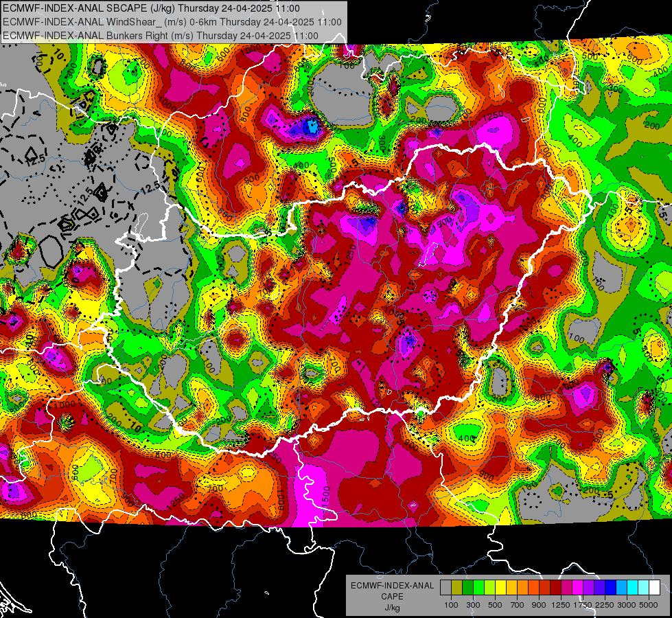672x618 pixels.
Task: Select the amber legend swatch
Action: coord(511,588)
